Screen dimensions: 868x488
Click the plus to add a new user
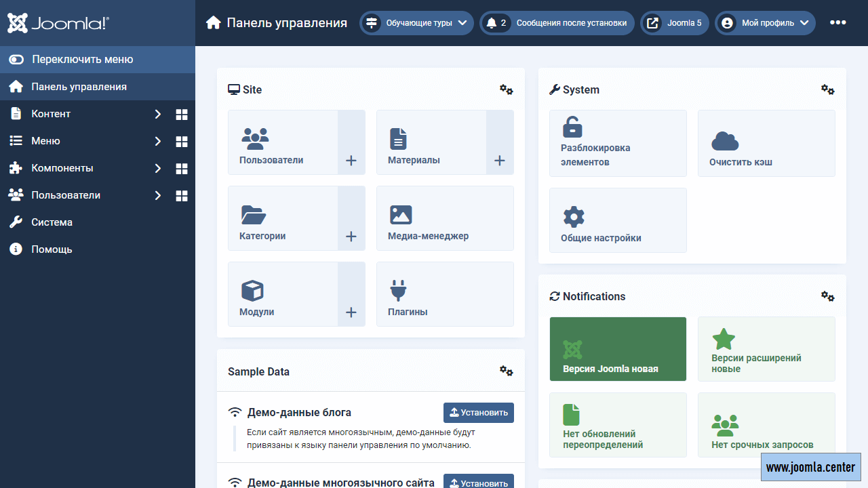coord(351,161)
